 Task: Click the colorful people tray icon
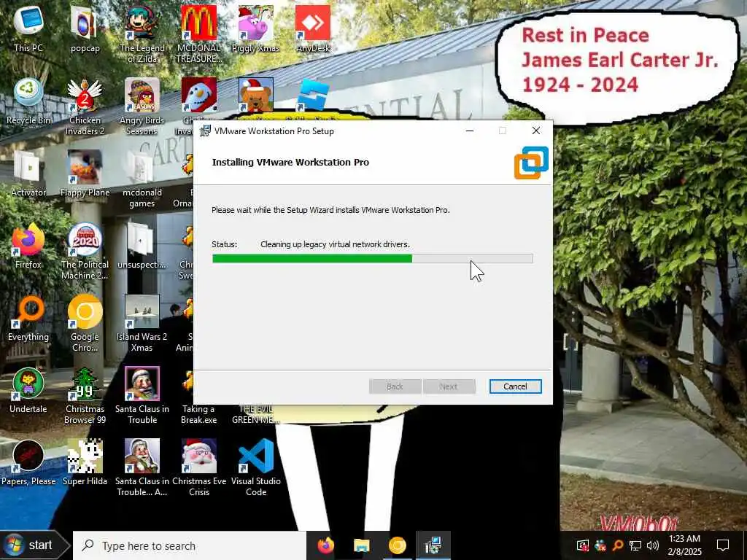(600, 545)
